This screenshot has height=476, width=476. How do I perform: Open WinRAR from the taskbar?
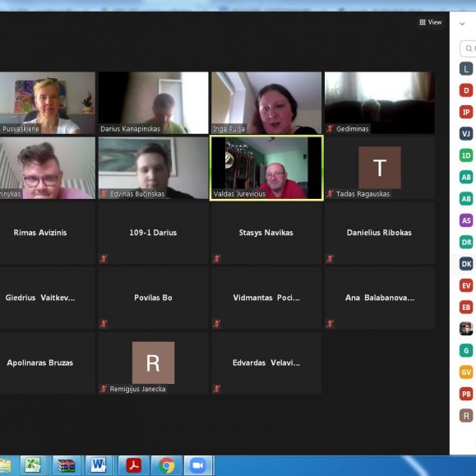click(x=66, y=465)
